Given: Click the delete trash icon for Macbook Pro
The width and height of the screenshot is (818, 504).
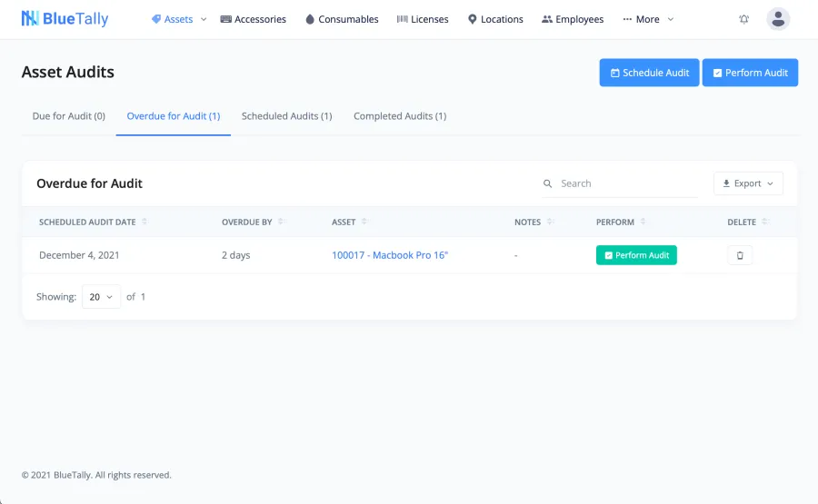Looking at the screenshot, I should [x=740, y=255].
